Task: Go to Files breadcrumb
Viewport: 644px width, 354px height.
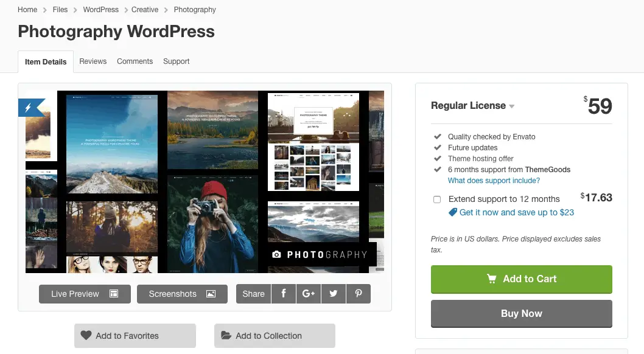Action: pos(60,10)
